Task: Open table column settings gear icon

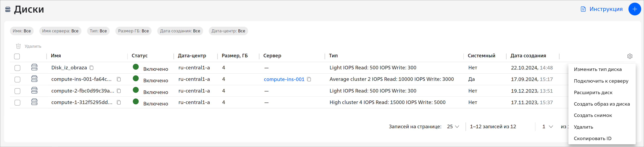Action: (630, 56)
